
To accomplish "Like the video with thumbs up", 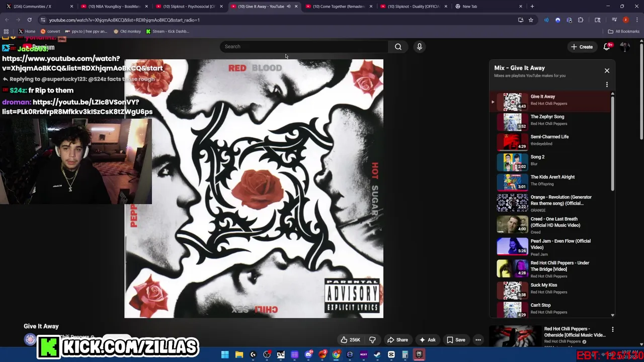I will click(351, 340).
